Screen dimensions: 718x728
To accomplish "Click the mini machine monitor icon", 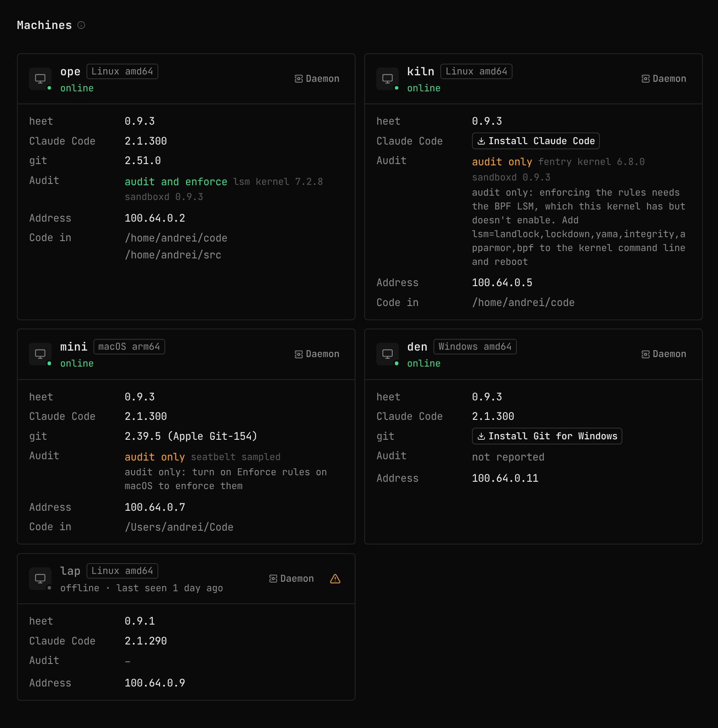I will pyautogui.click(x=40, y=354).
